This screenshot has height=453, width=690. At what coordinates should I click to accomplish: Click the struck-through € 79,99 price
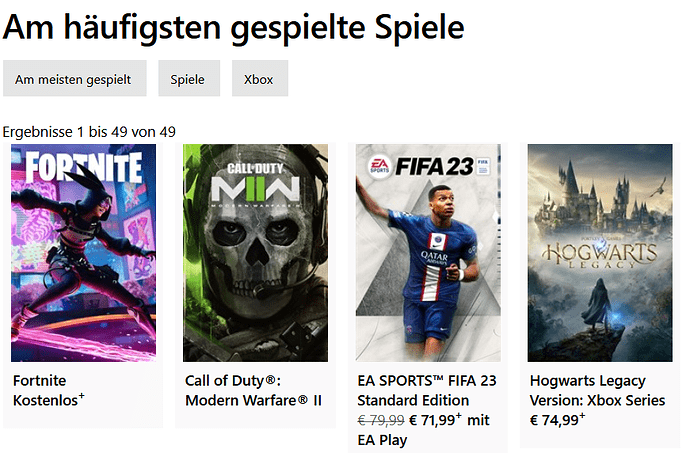click(x=381, y=420)
